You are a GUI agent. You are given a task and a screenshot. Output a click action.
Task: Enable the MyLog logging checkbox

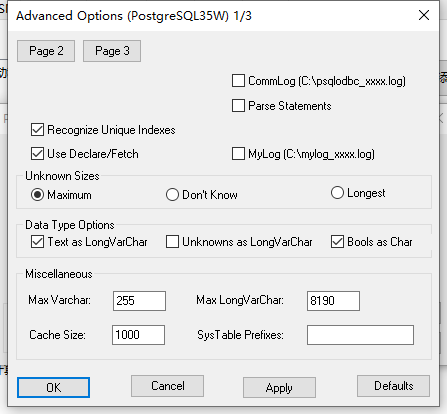coord(238,154)
